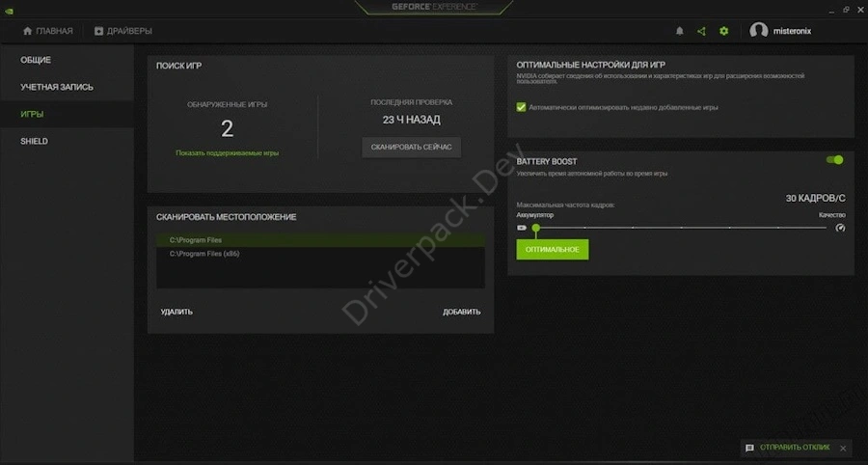Screen dimensions: 868x465
Task: Select the C:\Program Files location row
Action: [x=320, y=240]
